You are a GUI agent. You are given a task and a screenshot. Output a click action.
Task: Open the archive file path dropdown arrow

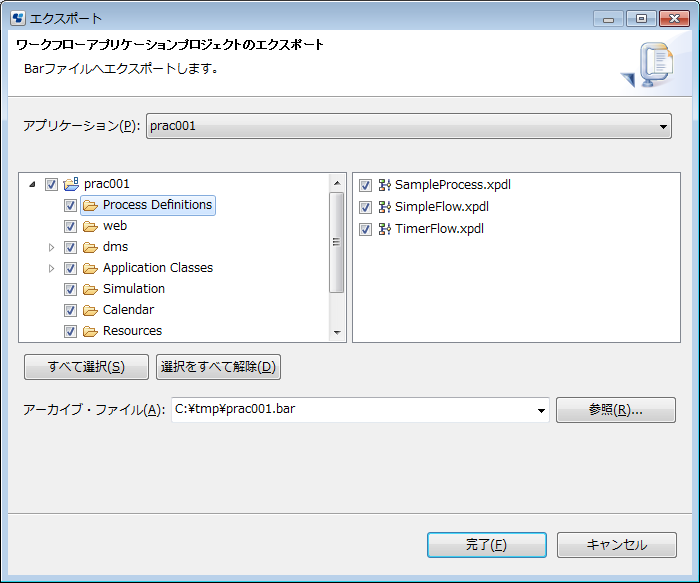[541, 410]
